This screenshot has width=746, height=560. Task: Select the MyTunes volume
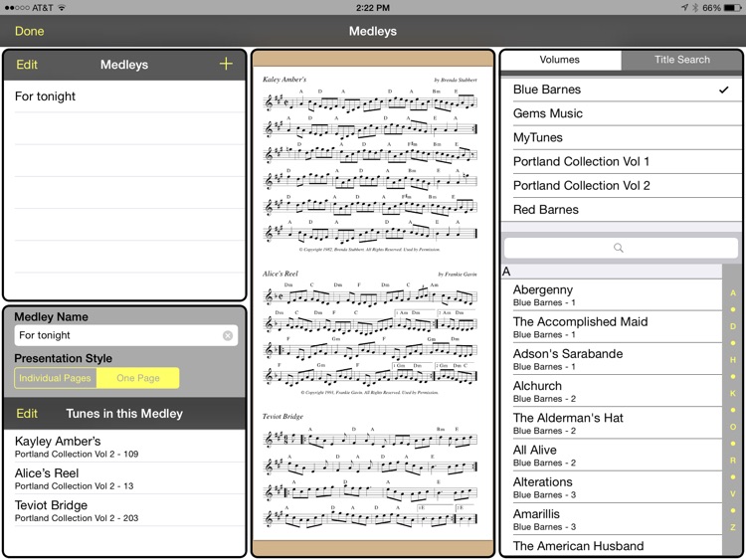click(x=622, y=137)
